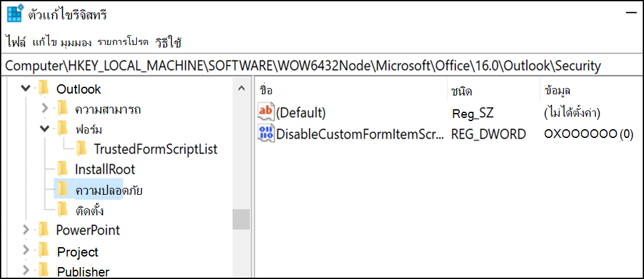The width and height of the screenshot is (644, 279).
Task: Click the ความสามารถ folder icon
Action: [x=63, y=109]
